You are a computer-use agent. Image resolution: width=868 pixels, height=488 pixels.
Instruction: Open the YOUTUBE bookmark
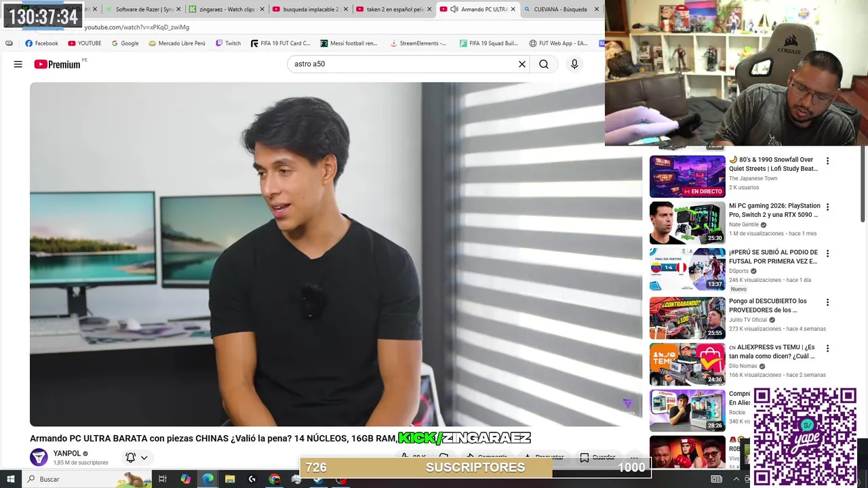tap(84, 43)
